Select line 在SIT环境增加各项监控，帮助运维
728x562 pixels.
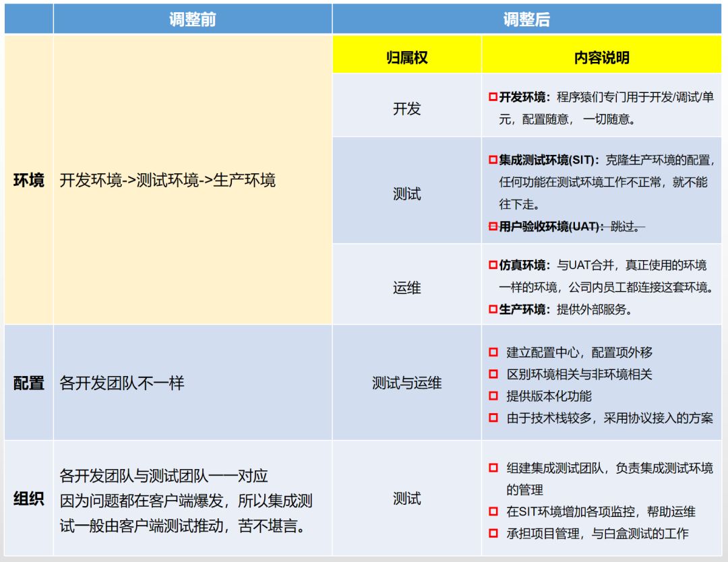tap(601, 512)
